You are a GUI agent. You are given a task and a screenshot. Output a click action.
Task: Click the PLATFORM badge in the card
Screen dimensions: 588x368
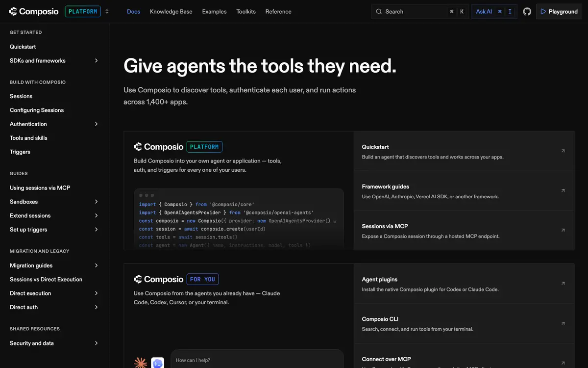(x=204, y=147)
